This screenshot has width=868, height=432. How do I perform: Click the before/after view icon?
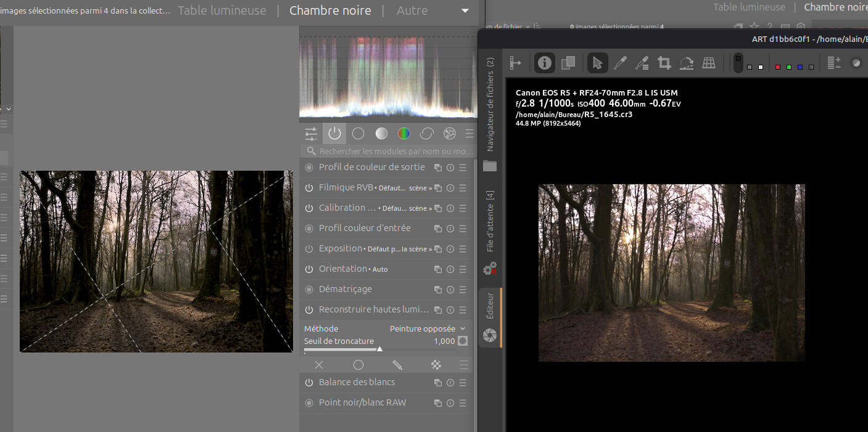click(x=568, y=63)
